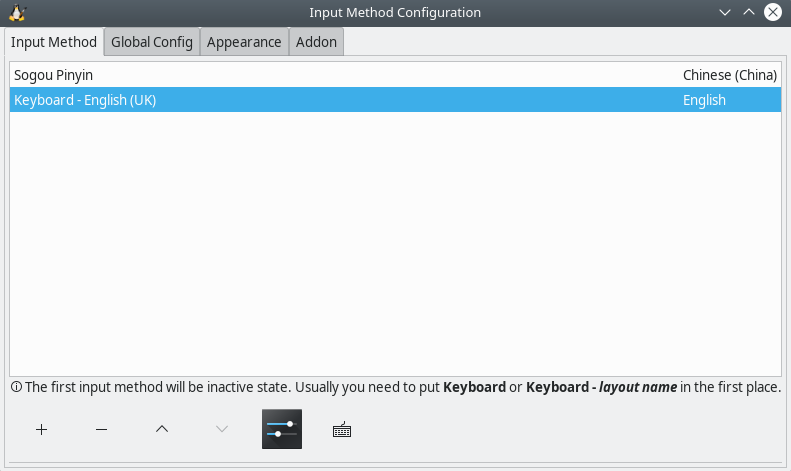Click the Chinese (China) language cell
The width and height of the screenshot is (791, 471).
coord(729,75)
